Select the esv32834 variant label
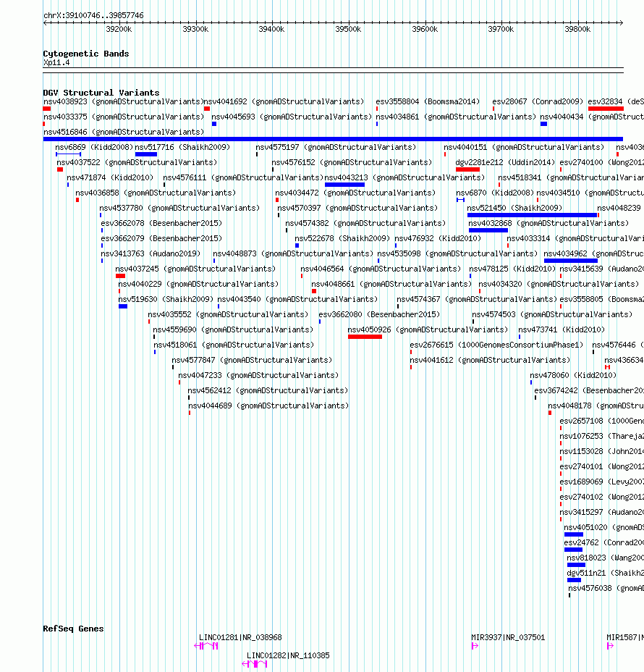 (x=616, y=101)
